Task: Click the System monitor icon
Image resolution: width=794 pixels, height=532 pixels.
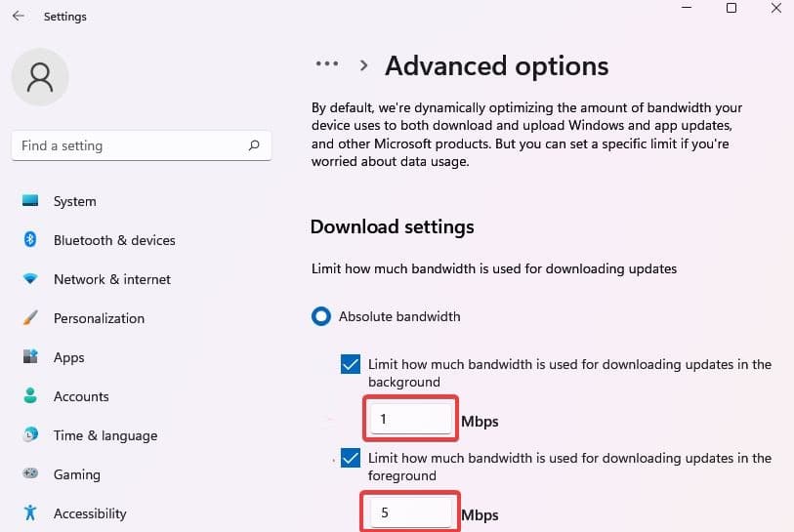Action: point(30,201)
